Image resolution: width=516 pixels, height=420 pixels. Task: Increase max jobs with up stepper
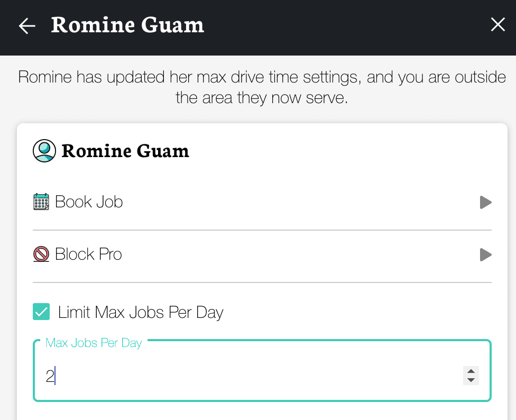(x=471, y=371)
